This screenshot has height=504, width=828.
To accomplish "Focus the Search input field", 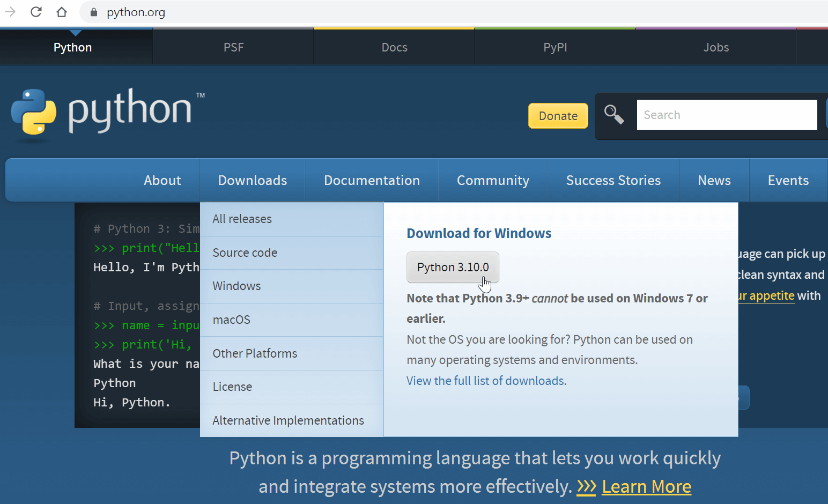I will coord(727,115).
